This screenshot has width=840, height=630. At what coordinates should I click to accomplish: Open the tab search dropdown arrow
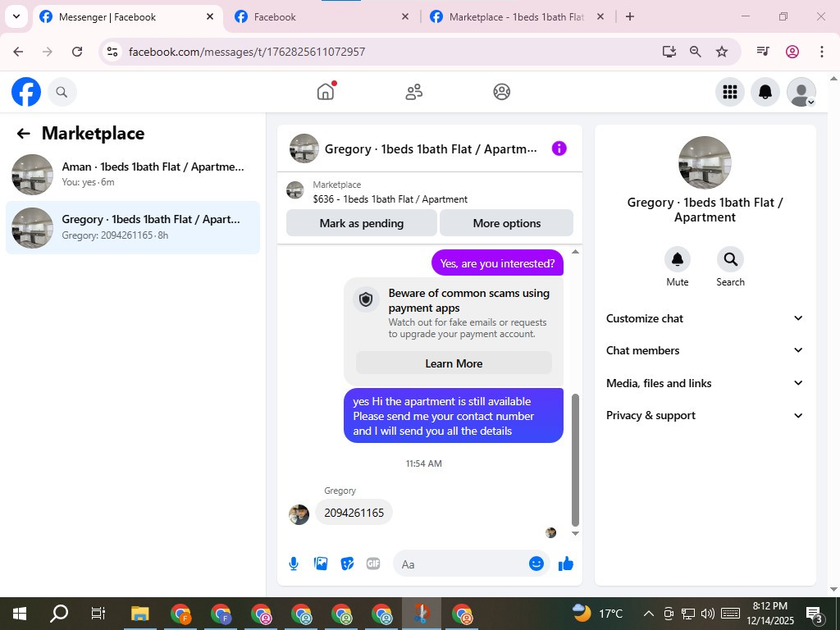click(16, 16)
